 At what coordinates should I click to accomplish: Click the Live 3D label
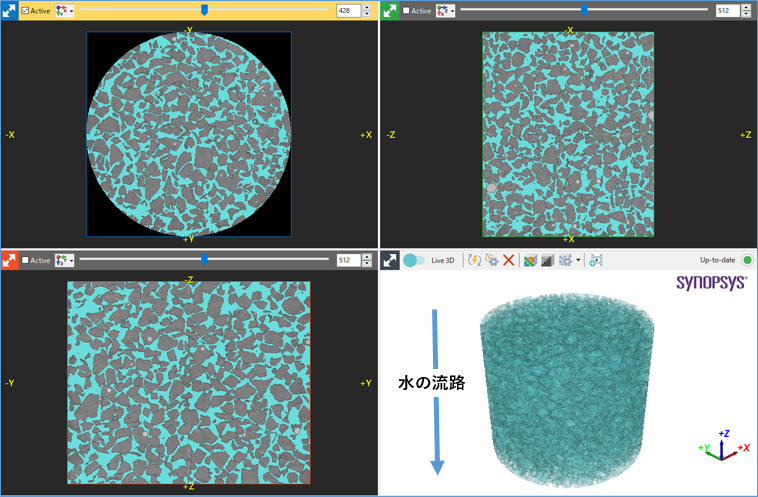443,260
